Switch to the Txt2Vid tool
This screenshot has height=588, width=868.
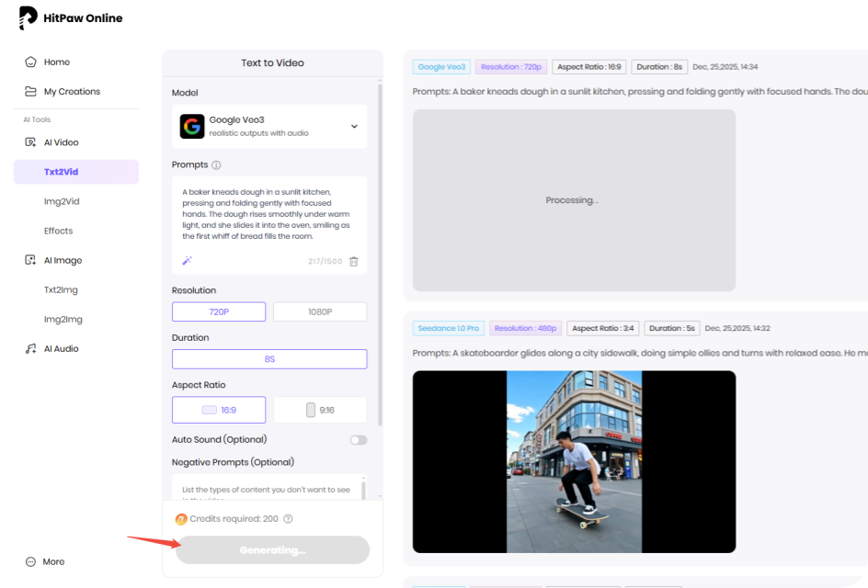pyautogui.click(x=63, y=171)
